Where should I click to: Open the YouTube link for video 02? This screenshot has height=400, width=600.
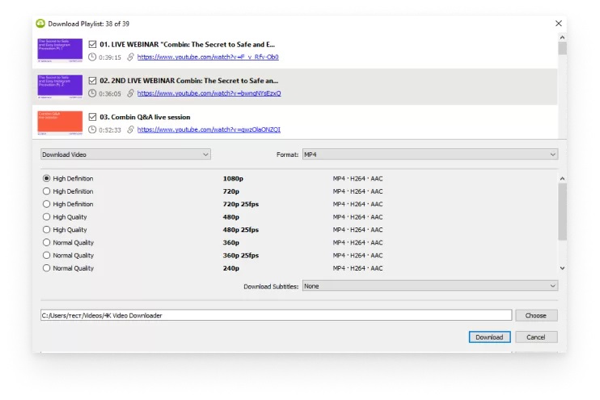click(x=209, y=93)
